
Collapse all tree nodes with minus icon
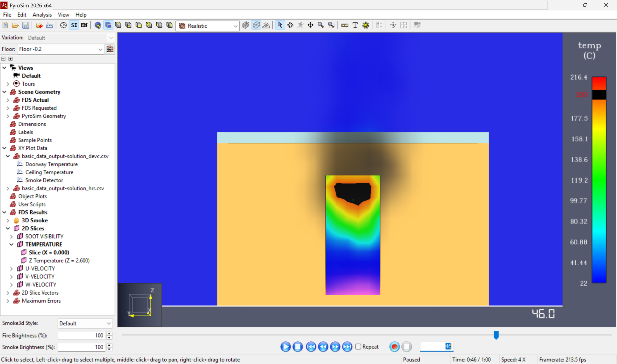tap(3, 59)
